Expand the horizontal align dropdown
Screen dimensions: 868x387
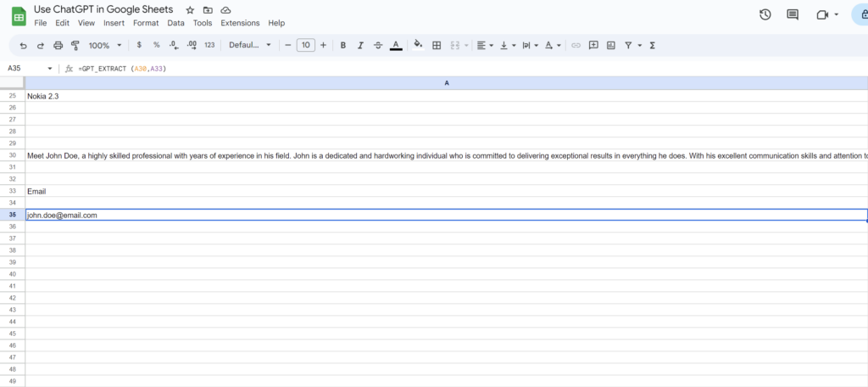pos(485,45)
